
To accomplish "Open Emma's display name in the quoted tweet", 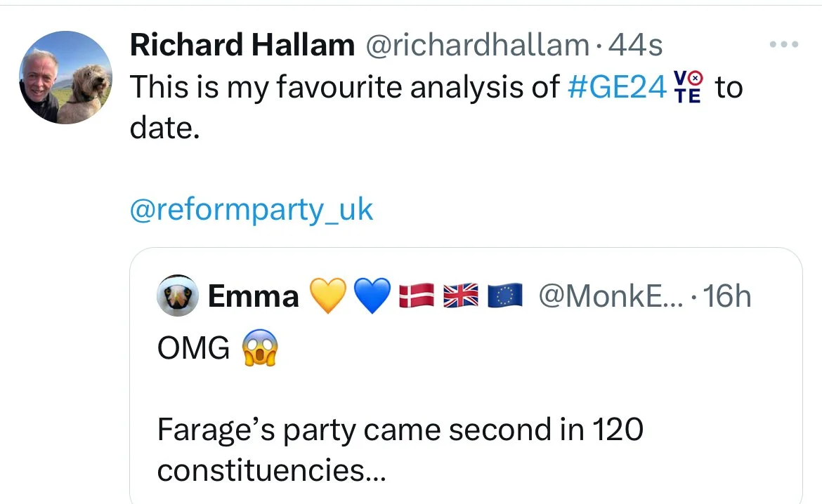I will pos(253,297).
